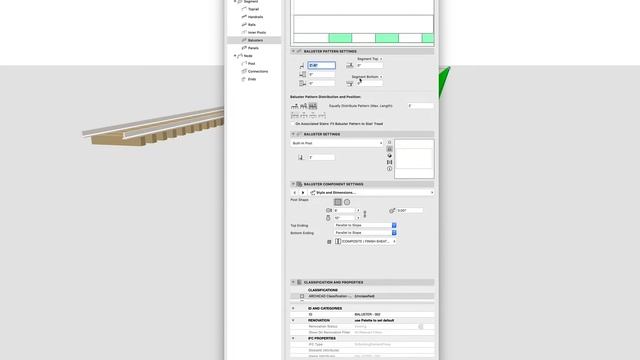The height and width of the screenshot is (360, 640).
Task: Open the post depth value dropdown arrow
Action: click(358, 218)
